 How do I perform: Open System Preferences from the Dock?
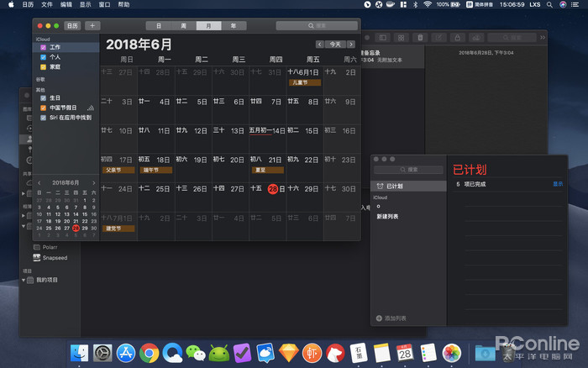pos(102,353)
